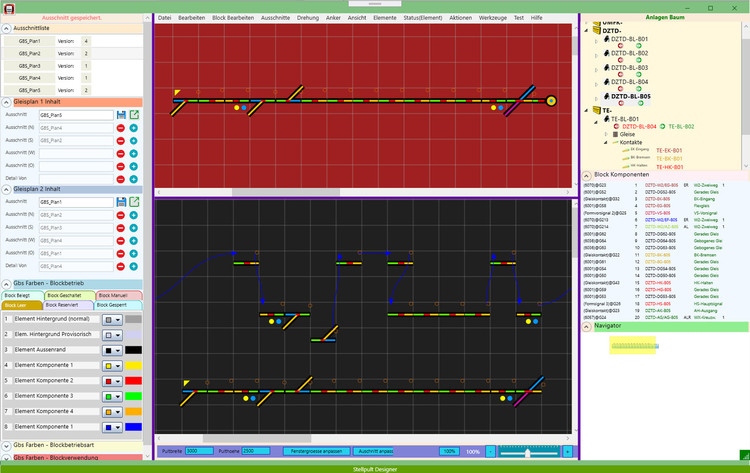Open the Werkzeuge menu
The width and height of the screenshot is (750, 473).
492,18
